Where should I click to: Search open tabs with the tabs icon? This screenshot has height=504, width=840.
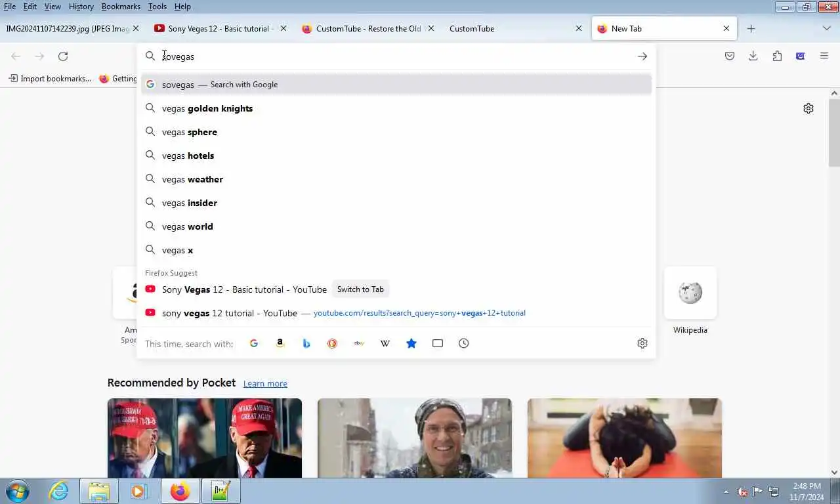pyautogui.click(x=438, y=343)
